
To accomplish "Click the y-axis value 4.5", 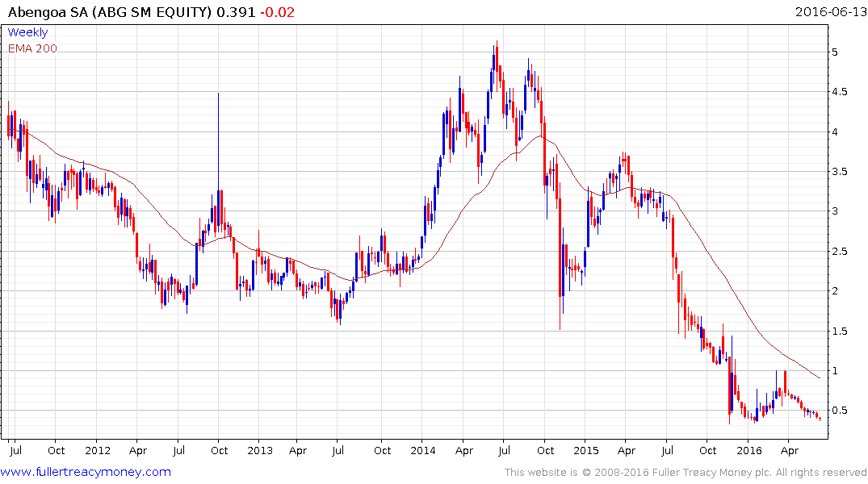I will (x=840, y=92).
